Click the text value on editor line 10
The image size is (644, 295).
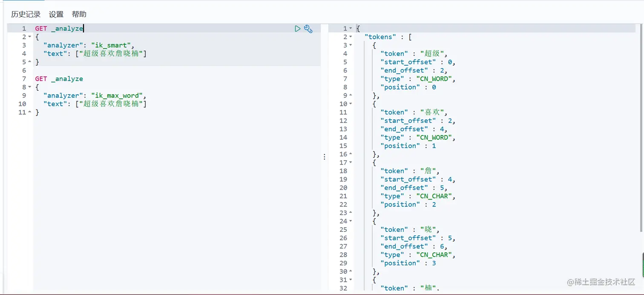point(111,104)
